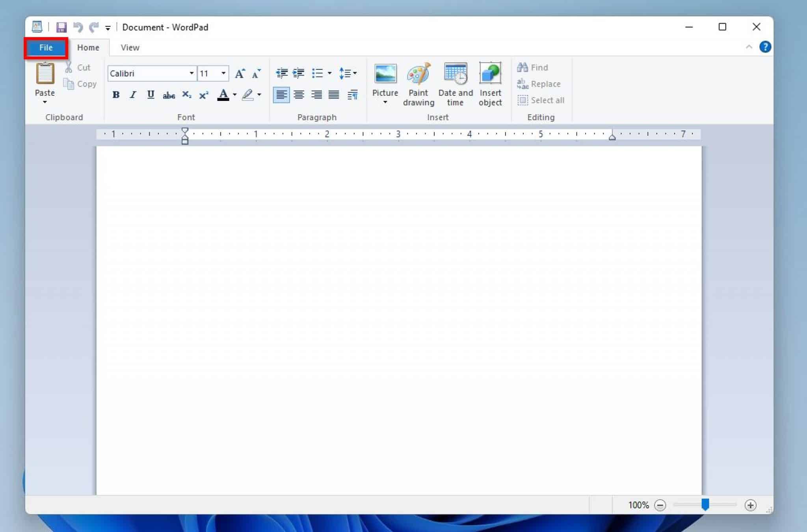Click the Find button
Image resolution: width=807 pixels, height=532 pixels.
click(x=532, y=67)
